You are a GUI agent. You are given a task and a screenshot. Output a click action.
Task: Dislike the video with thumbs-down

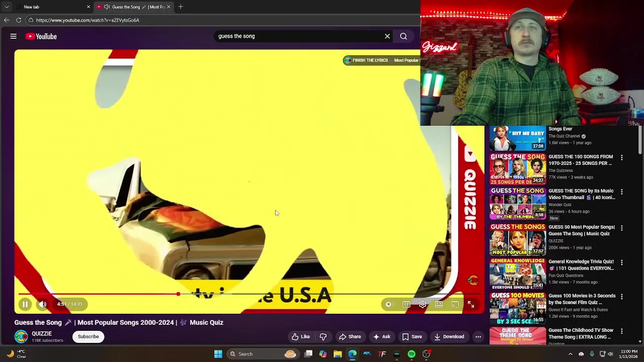pyautogui.click(x=324, y=337)
